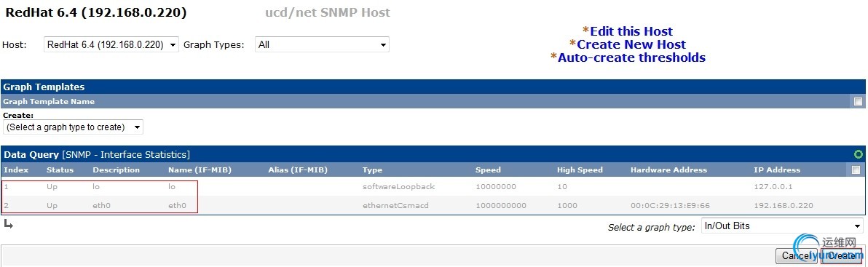
Task: Click the Graph Template Name header
Action: tap(49, 102)
